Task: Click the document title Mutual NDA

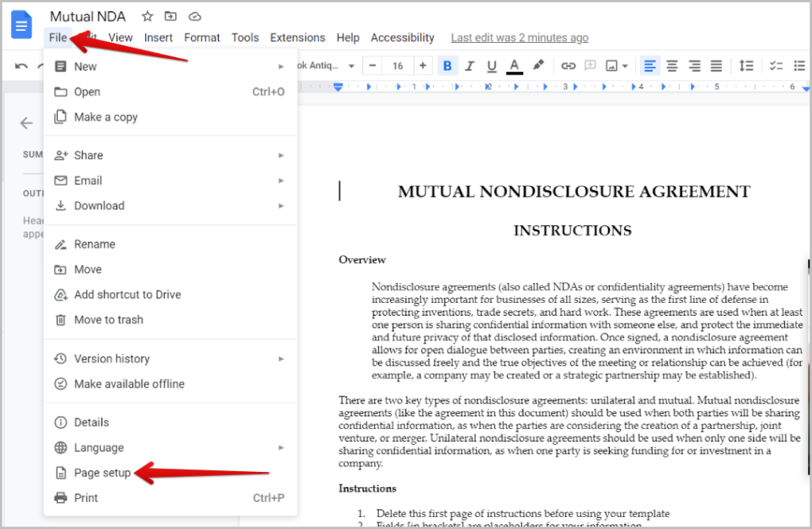Action: 87,17
